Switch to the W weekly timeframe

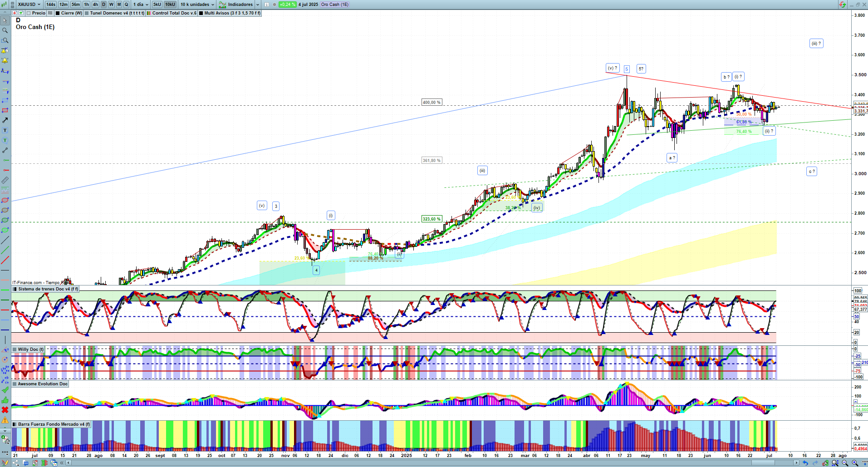click(x=111, y=5)
